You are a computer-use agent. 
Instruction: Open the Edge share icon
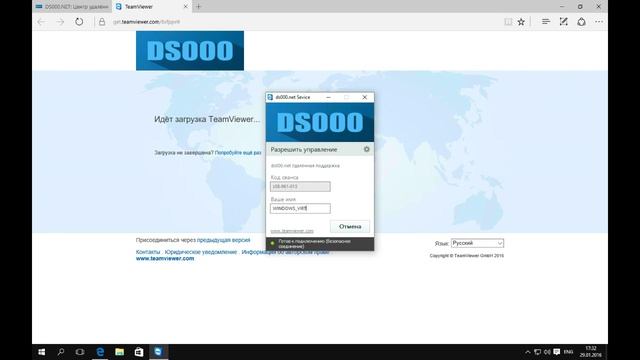[582, 22]
